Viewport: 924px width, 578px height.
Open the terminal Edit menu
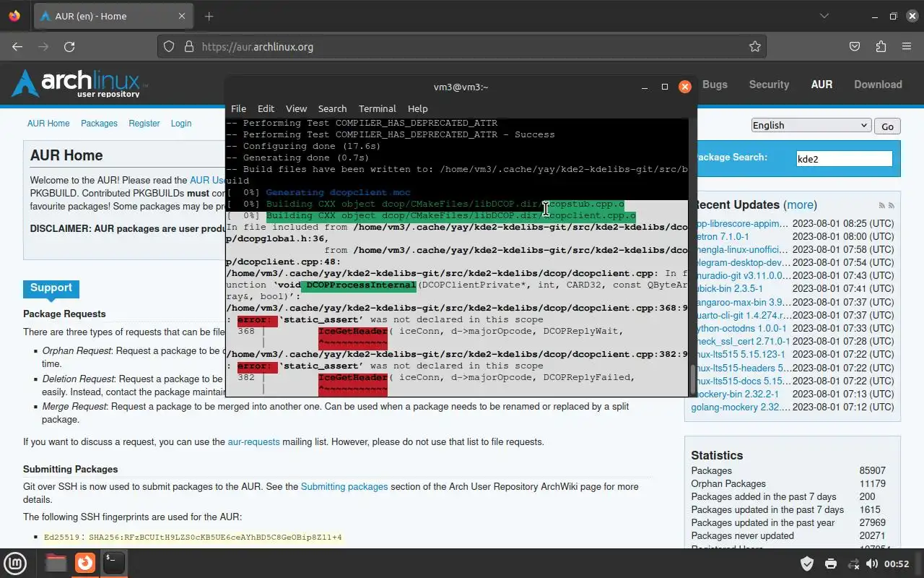(x=266, y=108)
